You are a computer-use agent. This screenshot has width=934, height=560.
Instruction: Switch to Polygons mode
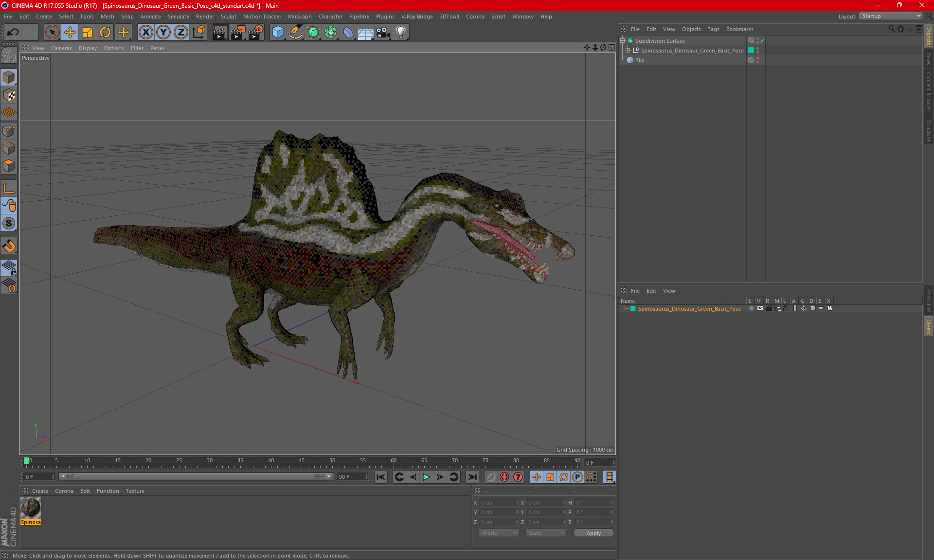[9, 166]
